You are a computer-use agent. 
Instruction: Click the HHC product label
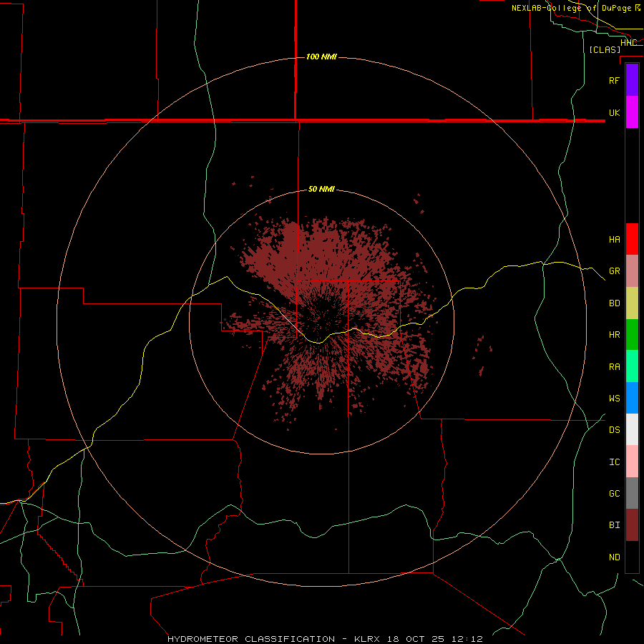628,43
